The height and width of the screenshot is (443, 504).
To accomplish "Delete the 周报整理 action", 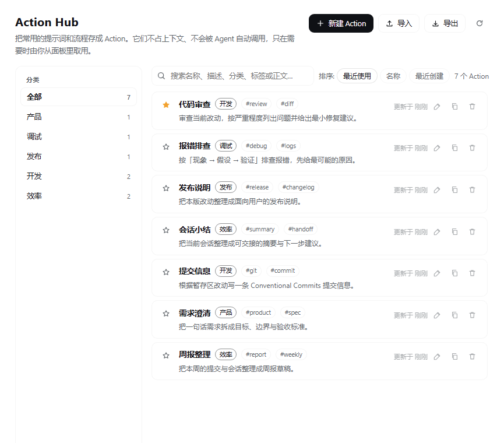I will (x=472, y=357).
